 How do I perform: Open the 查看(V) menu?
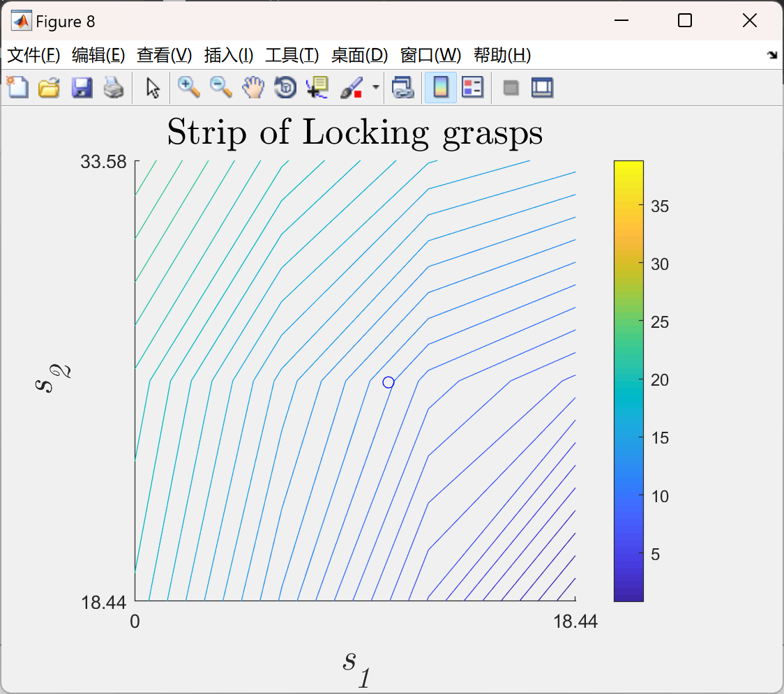[x=164, y=55]
